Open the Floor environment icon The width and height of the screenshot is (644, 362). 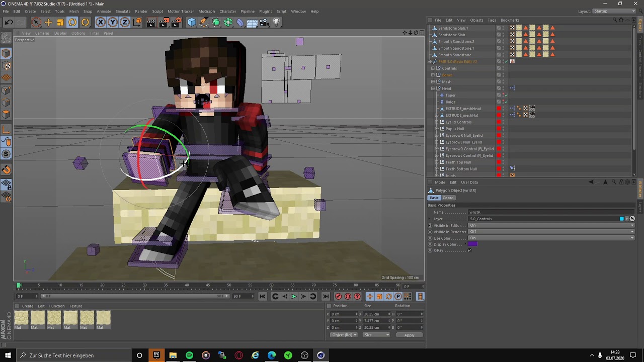[252, 22]
